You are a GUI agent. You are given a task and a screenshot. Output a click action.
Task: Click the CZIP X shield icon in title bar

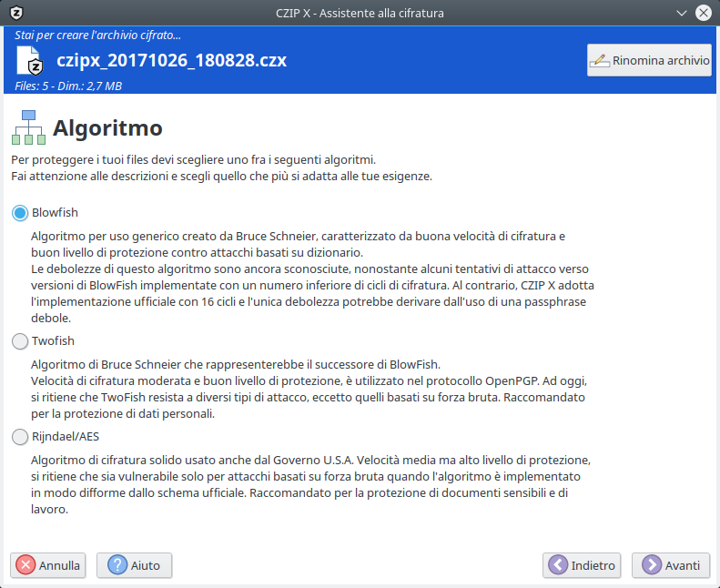(16, 13)
